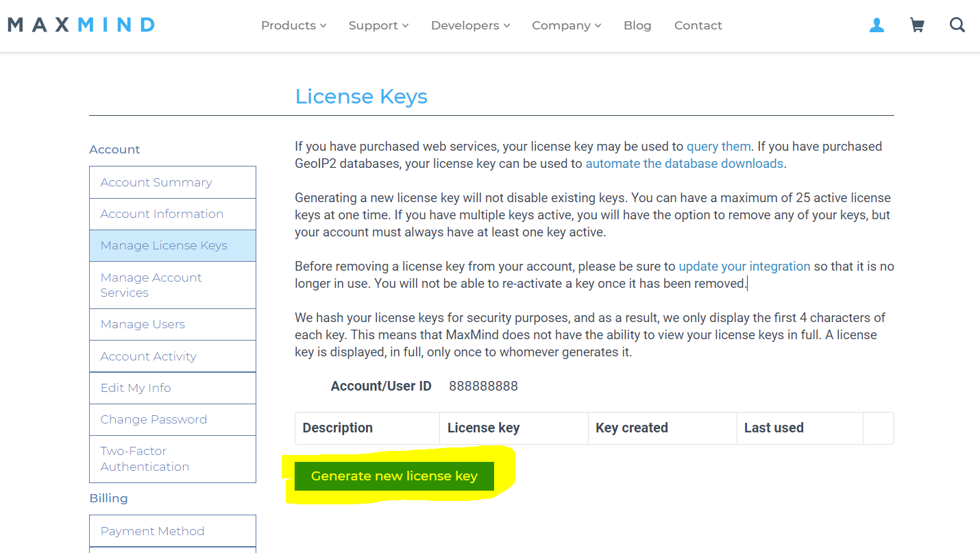Open the user account icon
The image size is (980, 553).
(877, 25)
